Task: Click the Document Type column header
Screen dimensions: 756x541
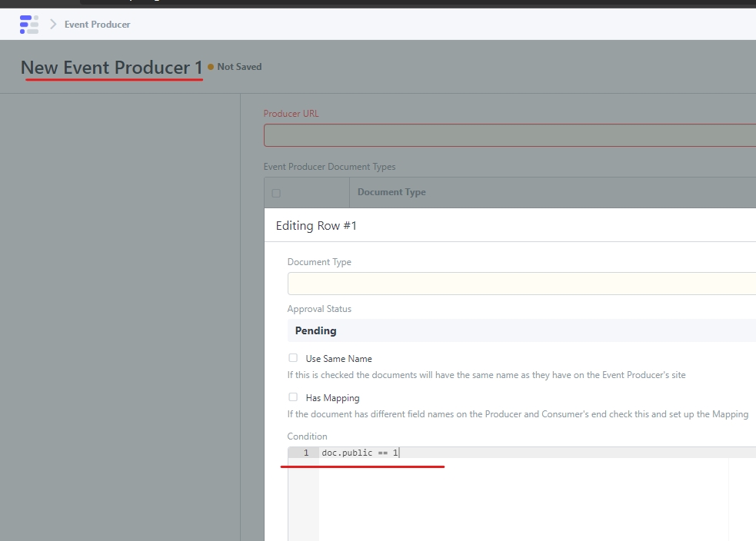Action: [x=391, y=192]
